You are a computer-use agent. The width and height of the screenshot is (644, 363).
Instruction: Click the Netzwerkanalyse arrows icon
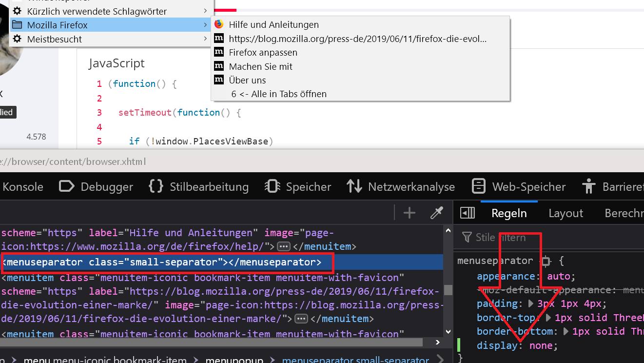(x=354, y=186)
